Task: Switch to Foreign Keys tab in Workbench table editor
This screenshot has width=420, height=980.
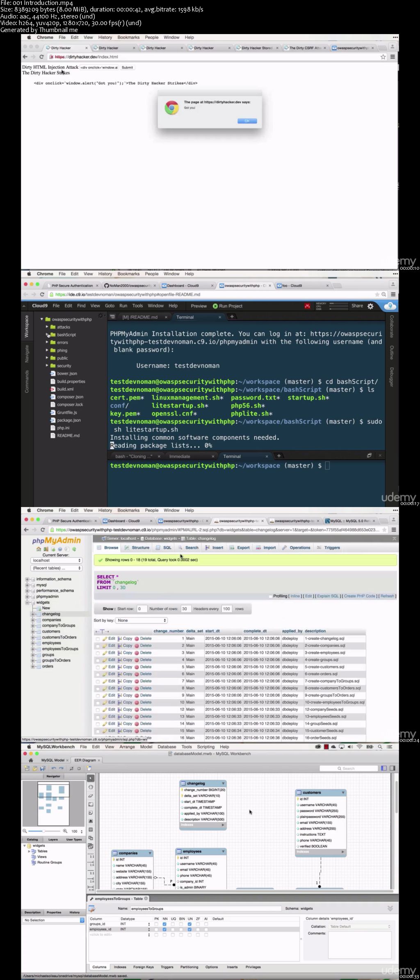Action: [x=144, y=967]
